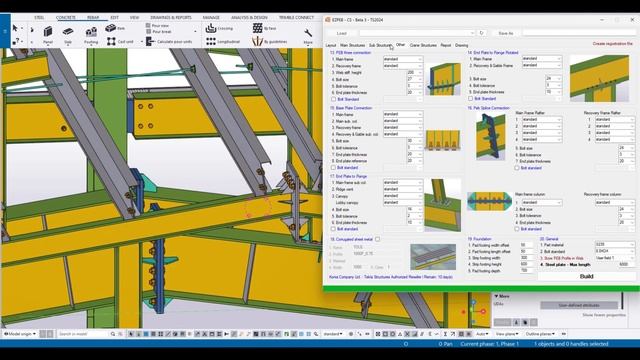Choose the concrete Panel tool
640x360 pixels.
click(48, 35)
